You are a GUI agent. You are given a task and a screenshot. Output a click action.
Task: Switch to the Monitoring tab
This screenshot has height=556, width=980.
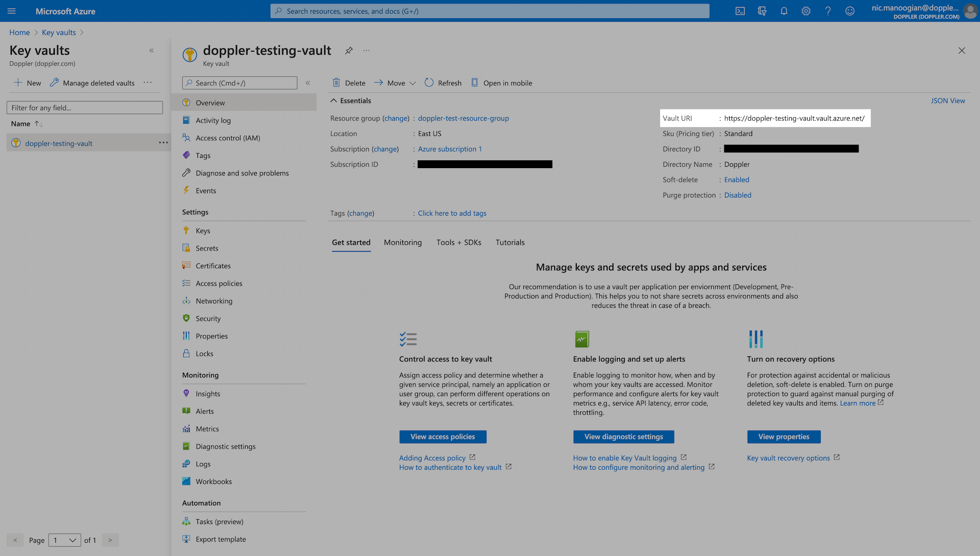[403, 242]
